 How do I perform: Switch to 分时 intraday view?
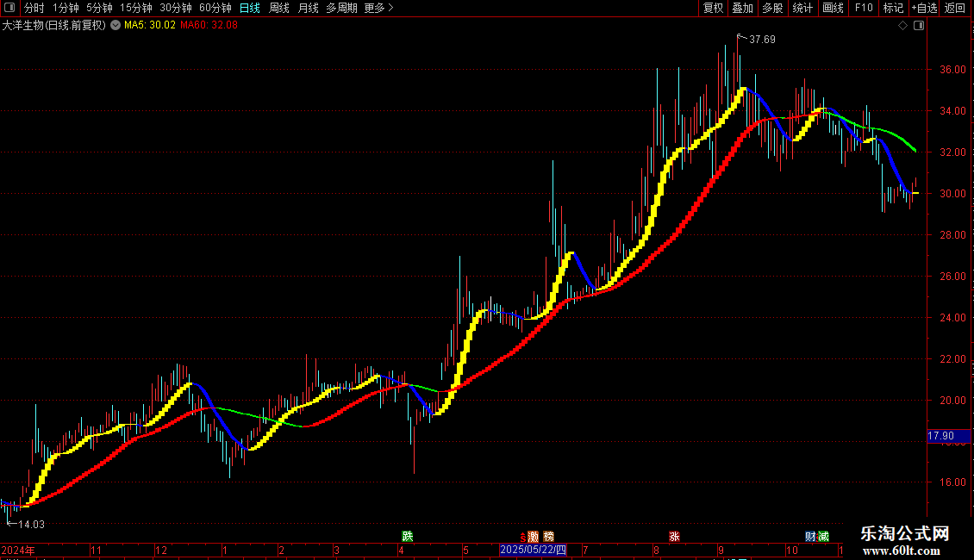(34, 8)
